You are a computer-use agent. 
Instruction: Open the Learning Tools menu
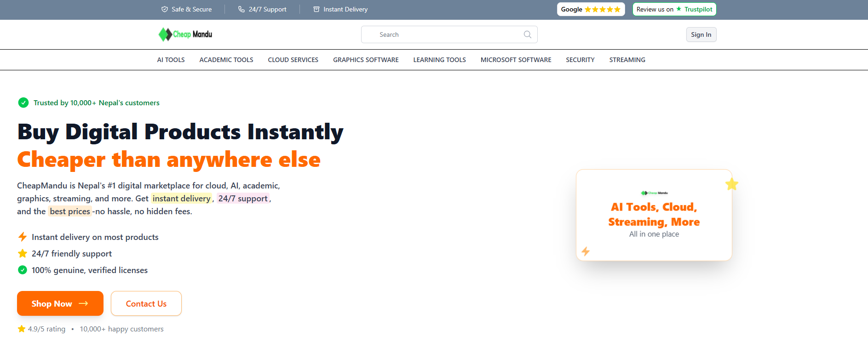tap(439, 60)
